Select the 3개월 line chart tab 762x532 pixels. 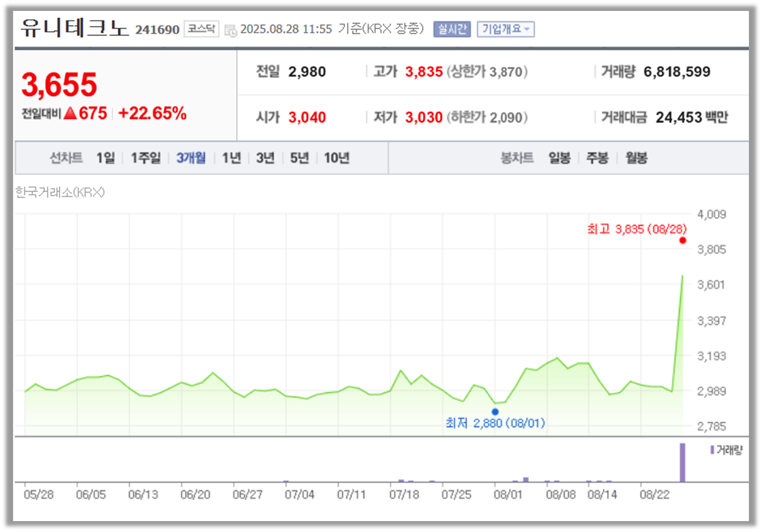[191, 158]
